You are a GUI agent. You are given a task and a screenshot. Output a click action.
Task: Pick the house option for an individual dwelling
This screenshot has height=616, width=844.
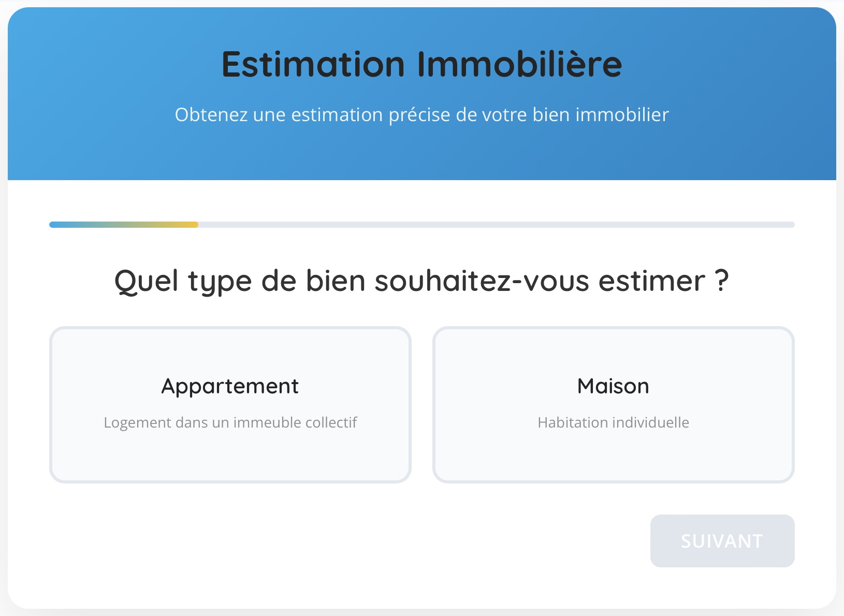[613, 405]
